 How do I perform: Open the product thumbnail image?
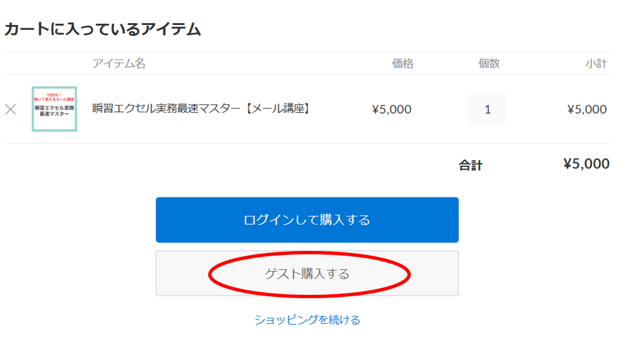click(54, 109)
